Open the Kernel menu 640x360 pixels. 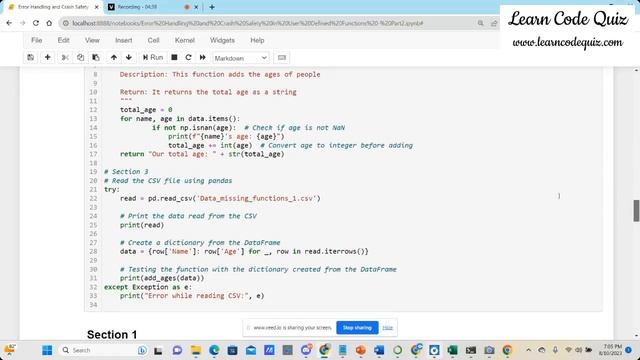click(x=184, y=40)
